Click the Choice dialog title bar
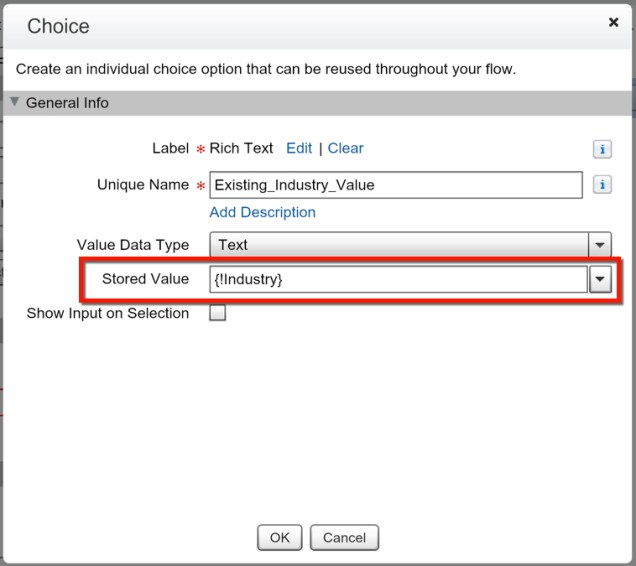The image size is (636, 566). point(300,26)
